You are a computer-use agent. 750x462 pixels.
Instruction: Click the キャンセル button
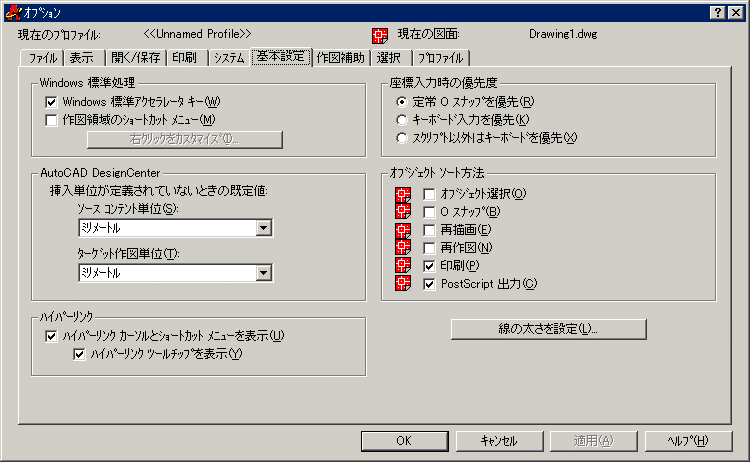click(x=498, y=441)
